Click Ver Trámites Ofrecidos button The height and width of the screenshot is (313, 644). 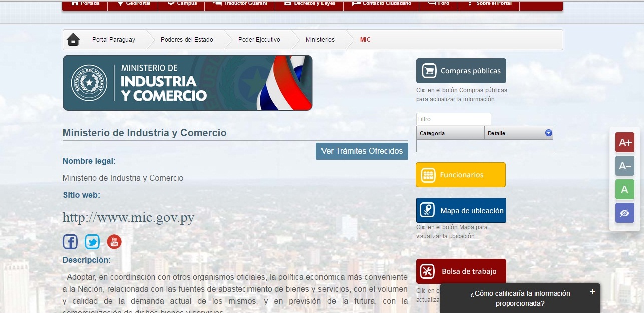point(362,151)
